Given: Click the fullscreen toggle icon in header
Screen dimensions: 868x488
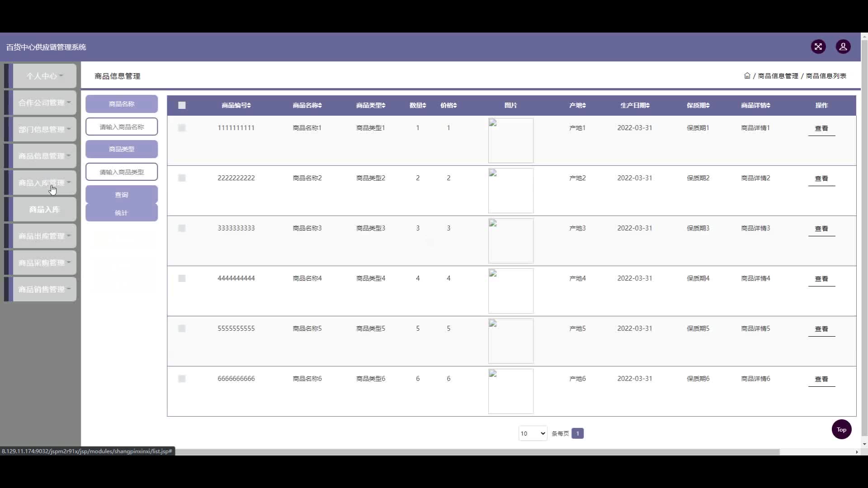Looking at the screenshot, I should tap(818, 47).
